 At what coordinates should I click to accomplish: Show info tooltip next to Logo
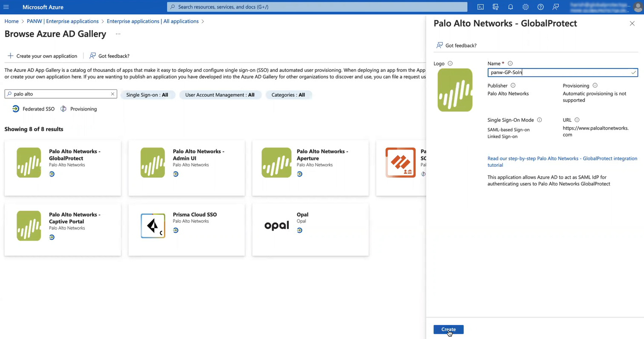point(450,63)
